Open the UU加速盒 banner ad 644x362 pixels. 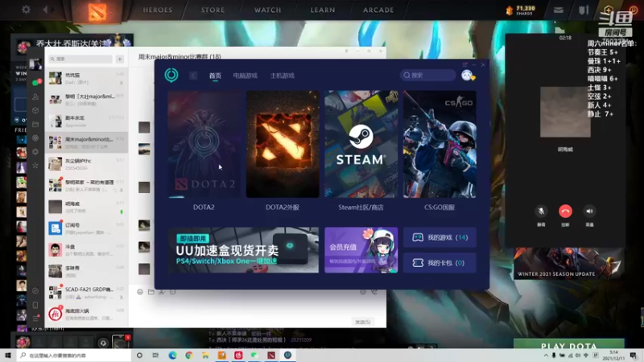[x=243, y=250]
